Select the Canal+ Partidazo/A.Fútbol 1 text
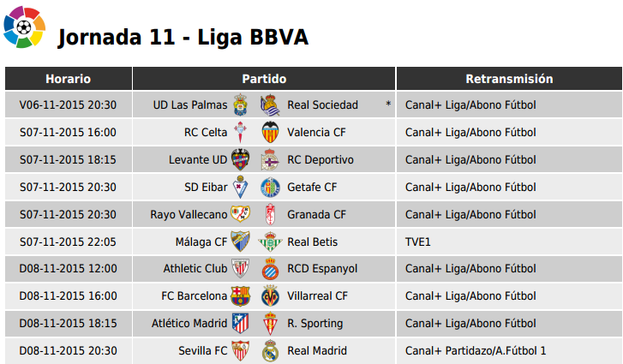Viewport: 623px width, 364px height. (476, 351)
